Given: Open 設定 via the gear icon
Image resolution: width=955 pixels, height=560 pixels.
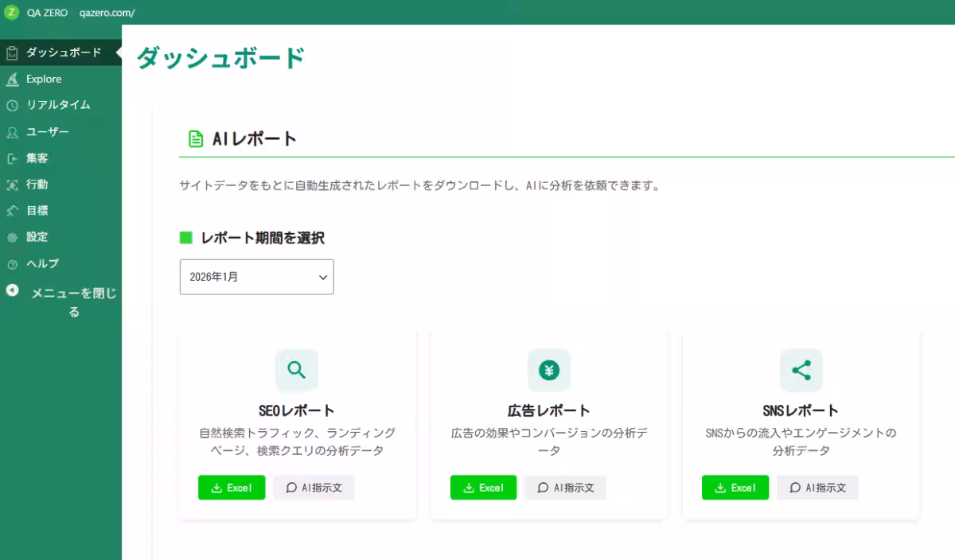Looking at the screenshot, I should click(12, 236).
